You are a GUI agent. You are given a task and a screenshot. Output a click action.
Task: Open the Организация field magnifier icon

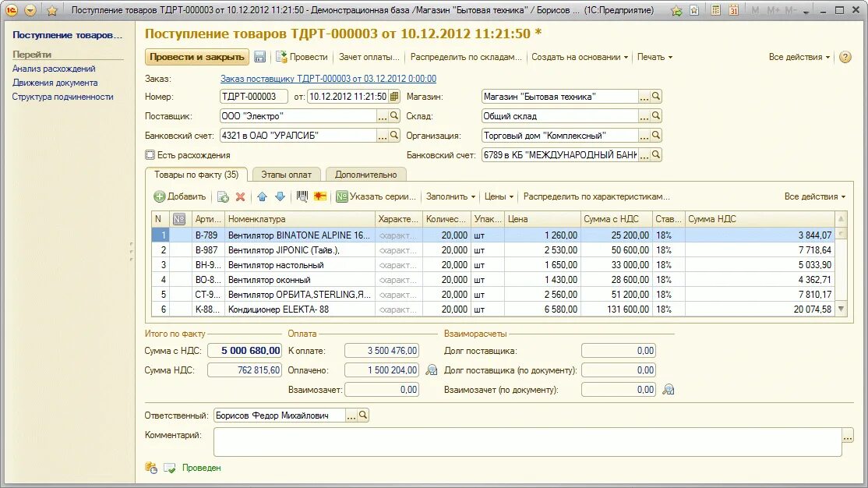pos(656,135)
